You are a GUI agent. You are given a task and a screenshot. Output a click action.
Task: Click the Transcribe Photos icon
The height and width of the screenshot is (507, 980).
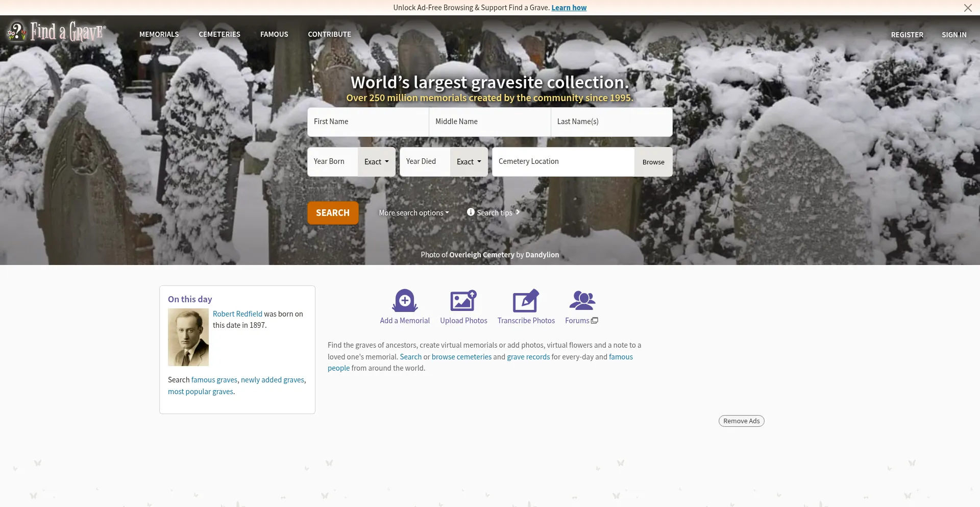(526, 300)
